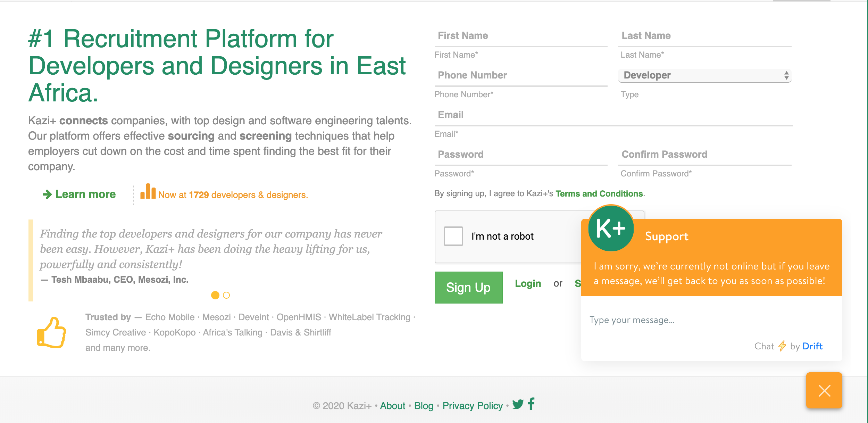Click the Type your message chat box
The width and height of the screenshot is (868, 423).
[x=711, y=320]
